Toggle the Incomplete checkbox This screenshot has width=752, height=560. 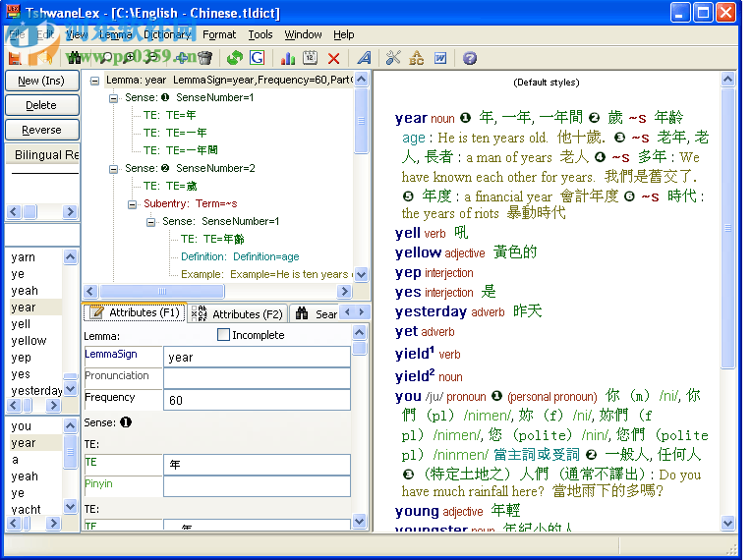(x=223, y=335)
